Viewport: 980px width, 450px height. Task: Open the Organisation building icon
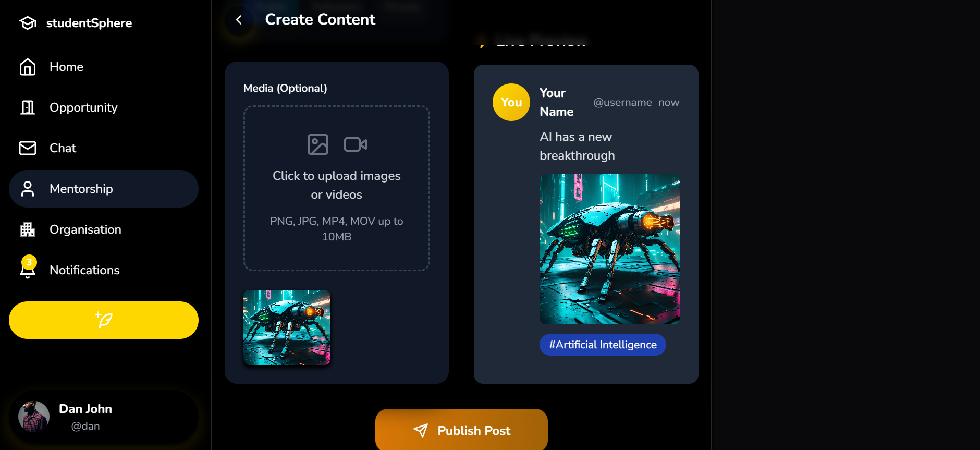tap(28, 229)
